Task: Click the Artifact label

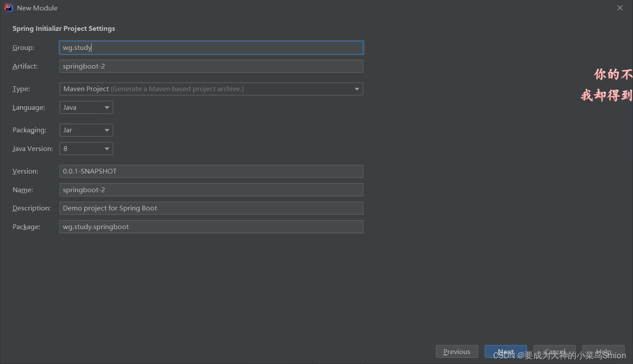Action: [25, 66]
